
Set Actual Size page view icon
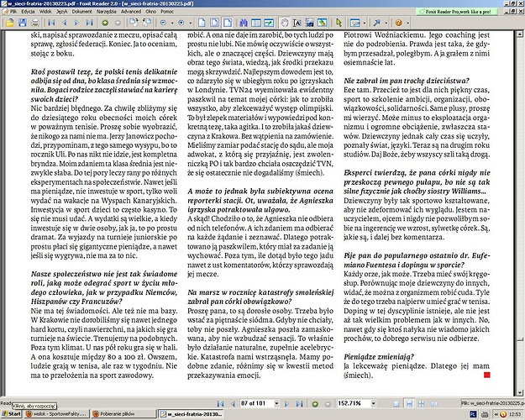202,23
